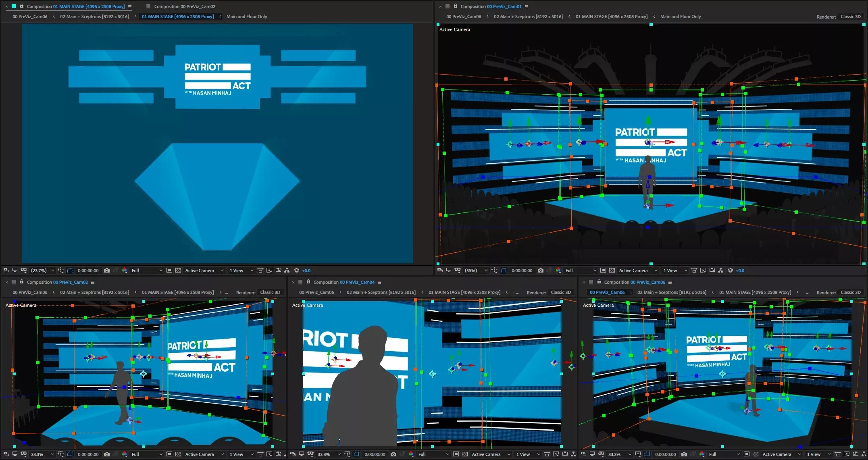Open grid and guide options in Cam02 viewer
This screenshot has height=460, width=868.
pos(60,454)
